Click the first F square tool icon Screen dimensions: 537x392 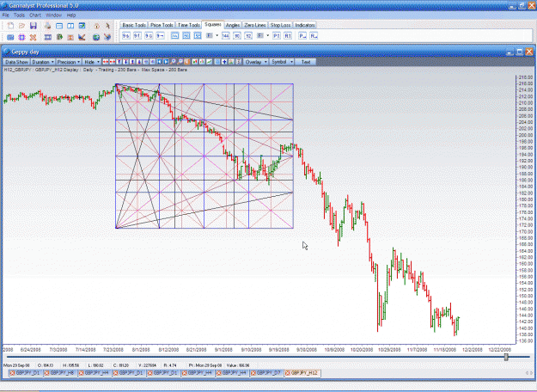[210, 35]
